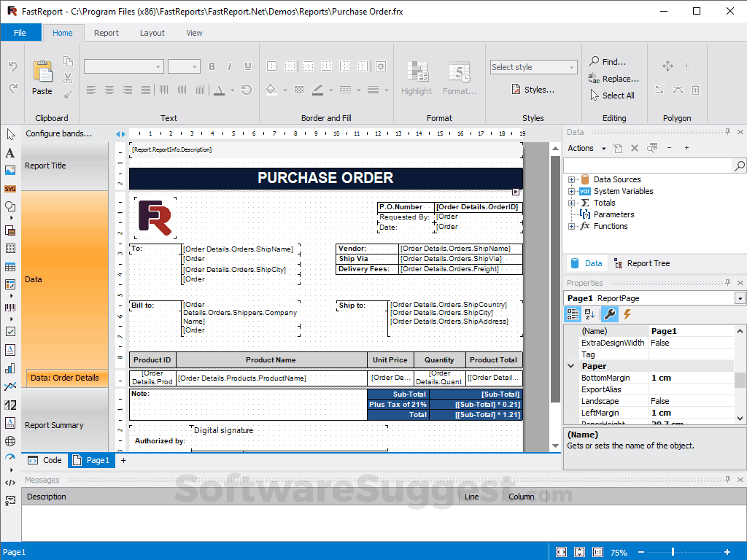Toggle italic formatting in the Text group
747x560 pixels.
[230, 66]
